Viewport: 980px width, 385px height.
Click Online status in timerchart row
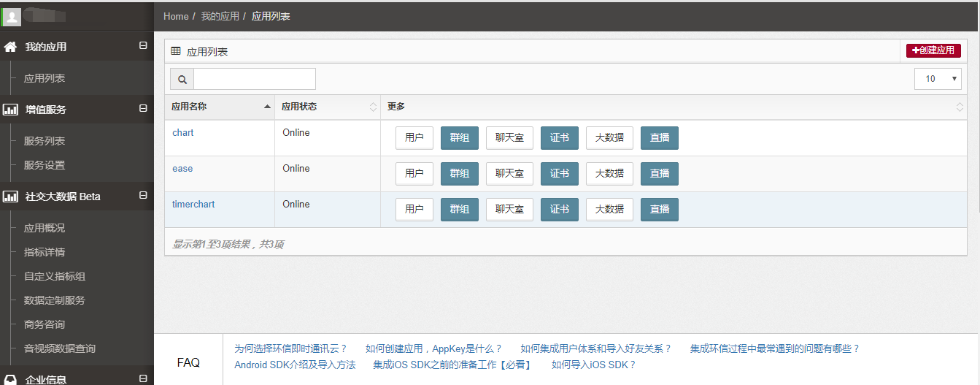click(296, 205)
